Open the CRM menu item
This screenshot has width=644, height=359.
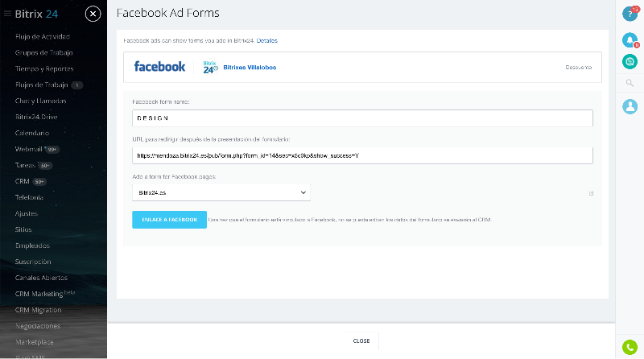23,181
